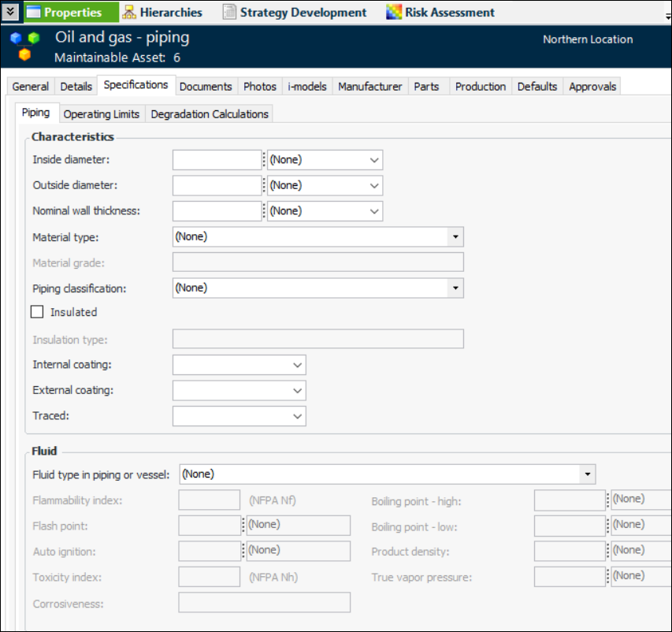672x632 pixels.
Task: Open the Production tab
Action: point(481,86)
